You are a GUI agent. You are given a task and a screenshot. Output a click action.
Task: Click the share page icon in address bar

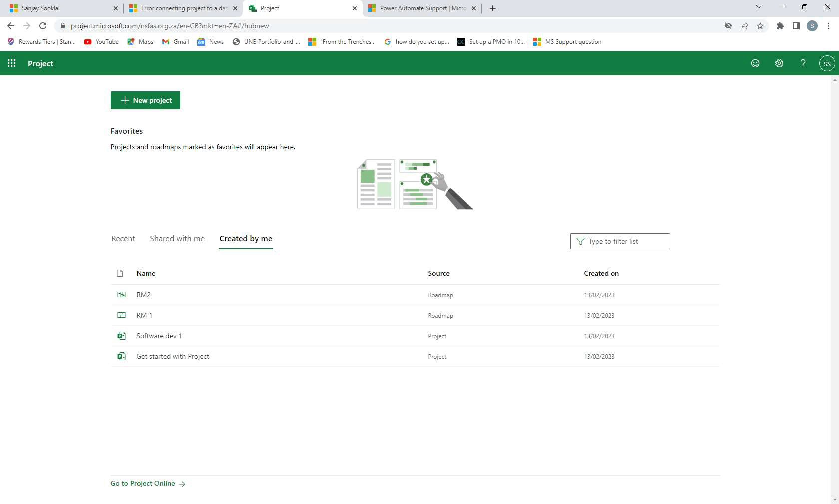[x=744, y=26]
